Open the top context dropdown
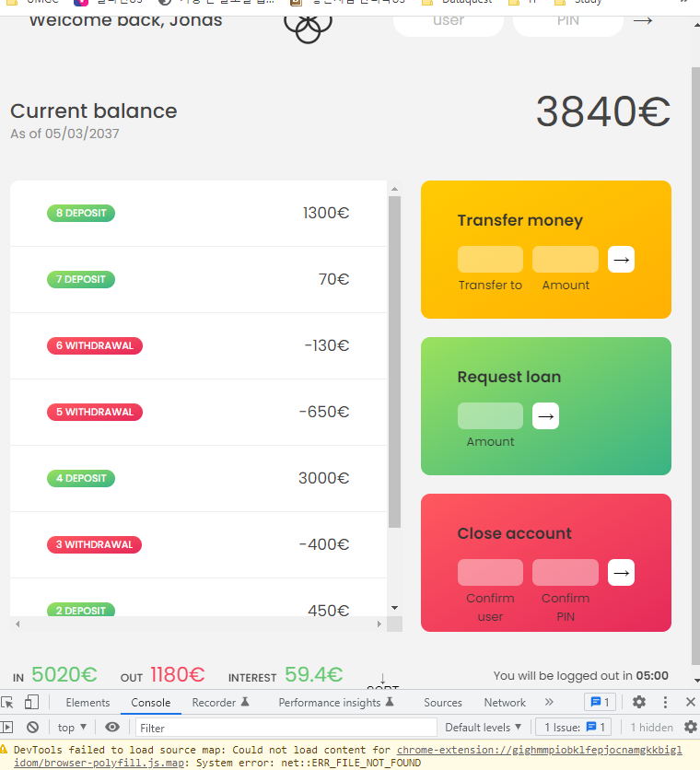 click(x=72, y=728)
